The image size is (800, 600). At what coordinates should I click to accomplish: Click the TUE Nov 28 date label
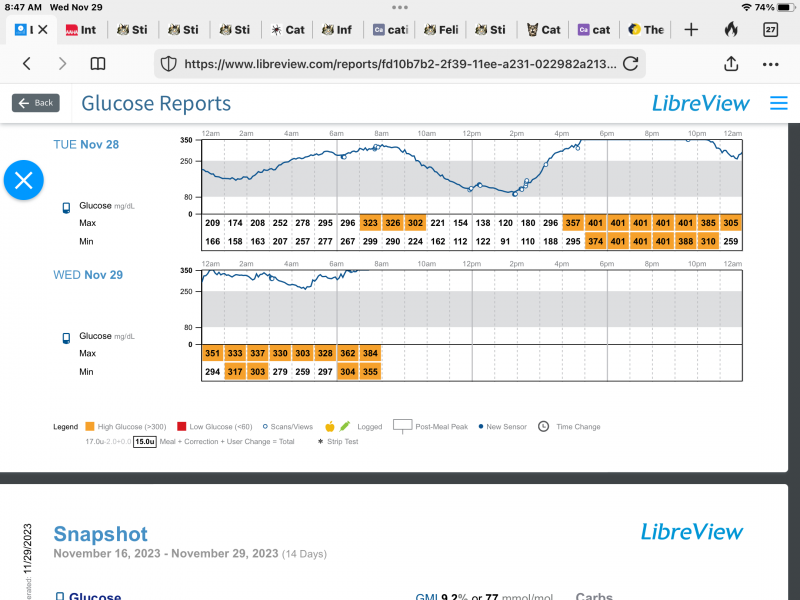pos(86,145)
